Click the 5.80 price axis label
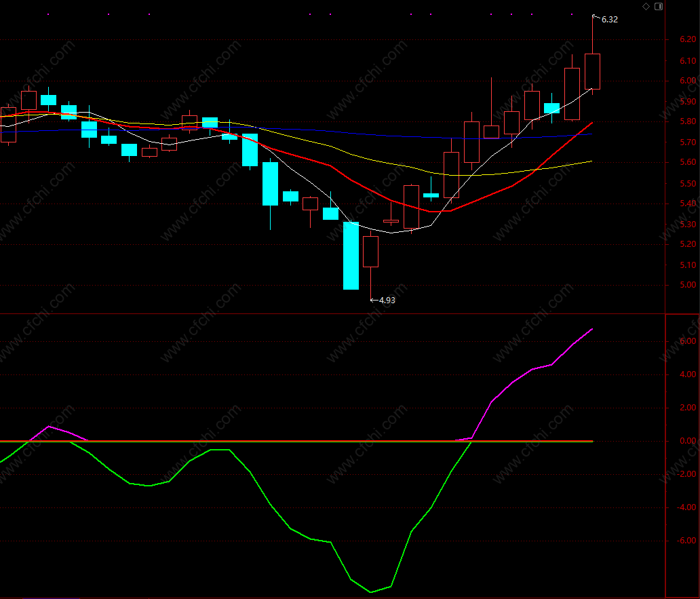This screenshot has width=700, height=599. (688, 121)
